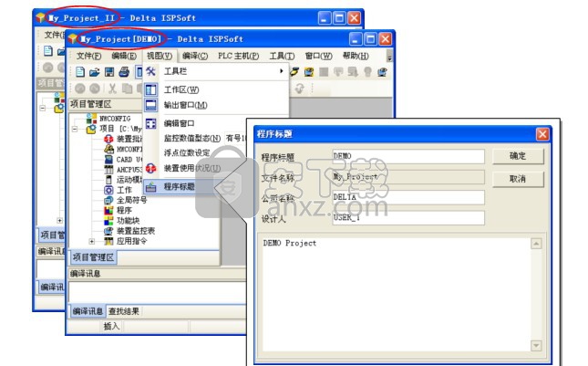
Task: Open the 帮助(H) menu
Action: (x=356, y=56)
